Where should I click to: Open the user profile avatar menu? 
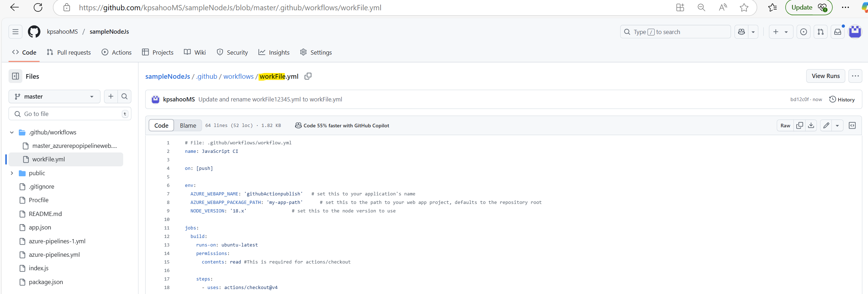tap(855, 32)
